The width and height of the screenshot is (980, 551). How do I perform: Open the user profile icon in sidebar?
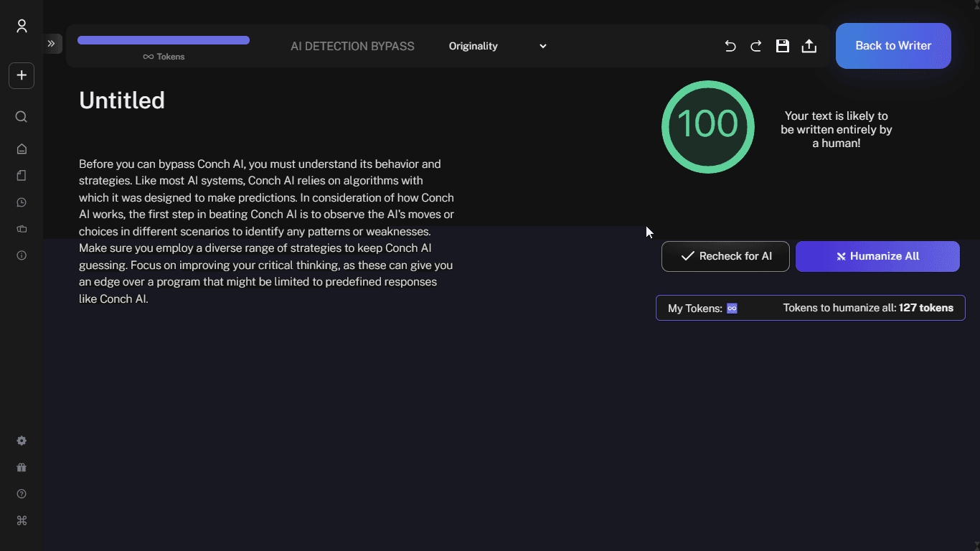(22, 27)
